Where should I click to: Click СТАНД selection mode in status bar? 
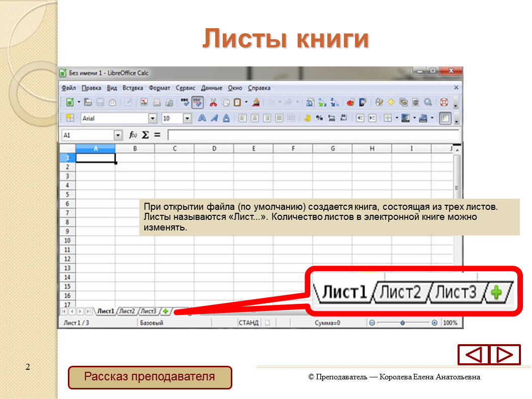(248, 323)
